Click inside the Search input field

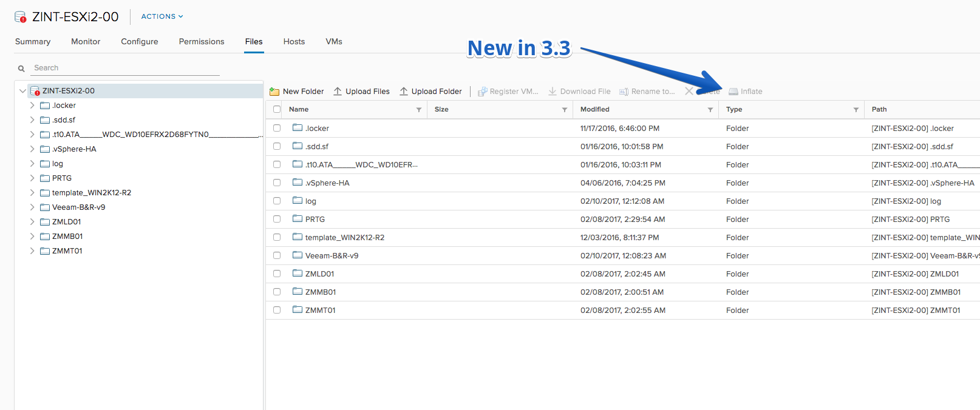[x=125, y=68]
